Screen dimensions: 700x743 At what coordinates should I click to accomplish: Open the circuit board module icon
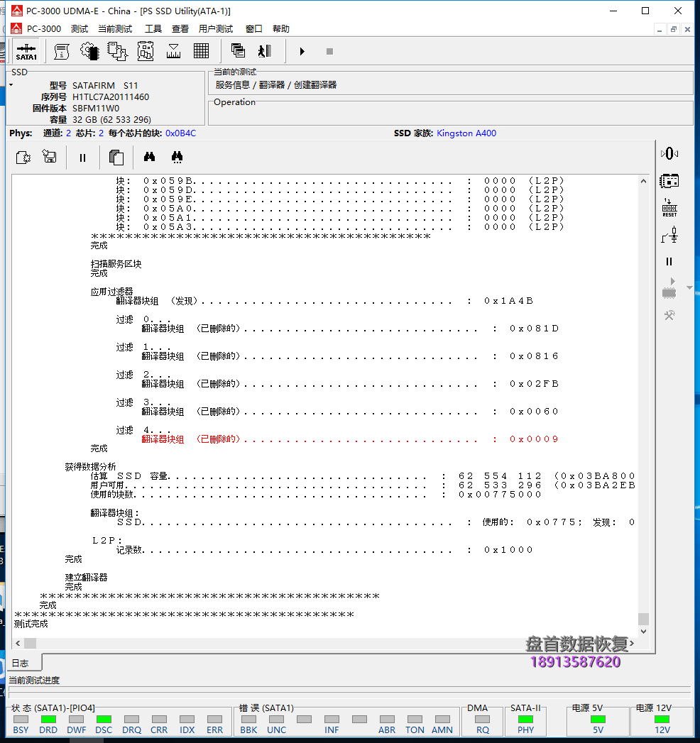click(x=145, y=51)
